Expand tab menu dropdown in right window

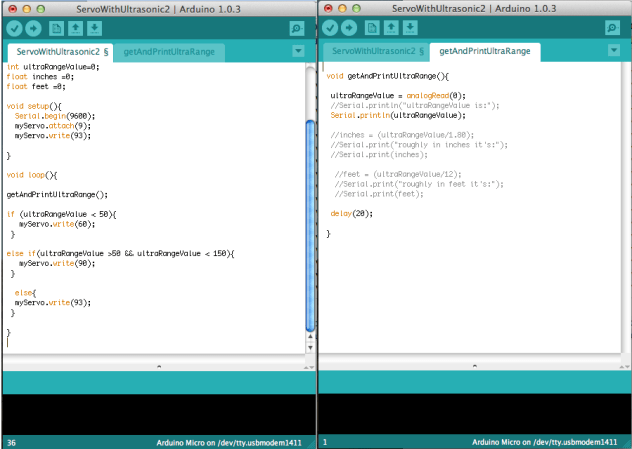pos(614,51)
